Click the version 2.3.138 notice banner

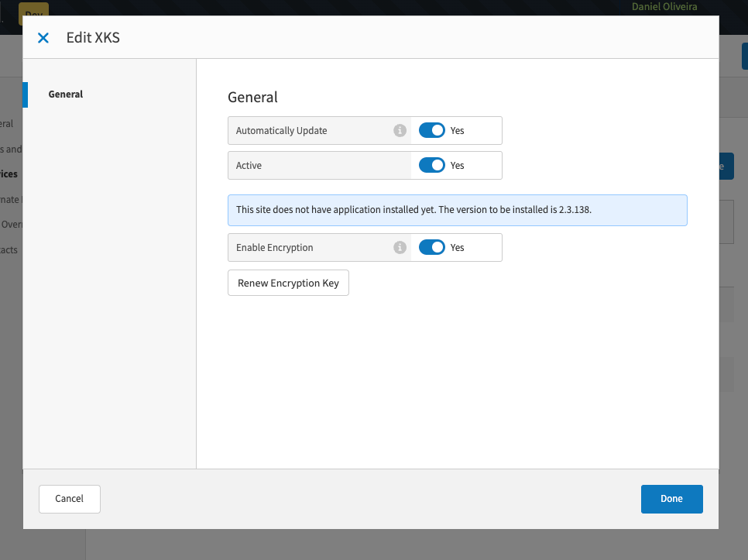(x=457, y=209)
